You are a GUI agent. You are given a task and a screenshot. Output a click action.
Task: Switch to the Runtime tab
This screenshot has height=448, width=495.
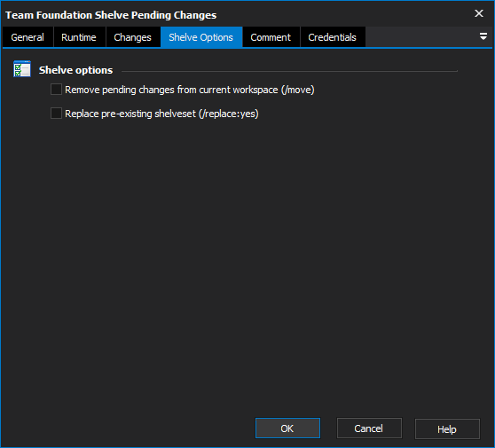tap(79, 37)
